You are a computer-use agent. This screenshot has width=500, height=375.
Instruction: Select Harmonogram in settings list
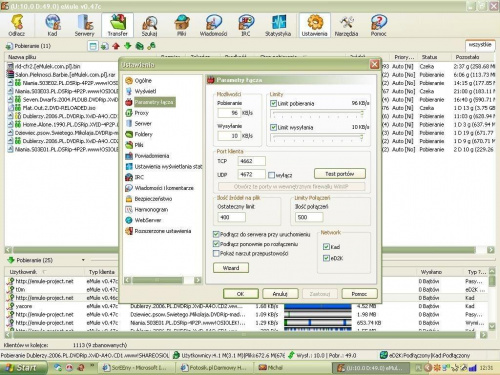click(x=151, y=209)
